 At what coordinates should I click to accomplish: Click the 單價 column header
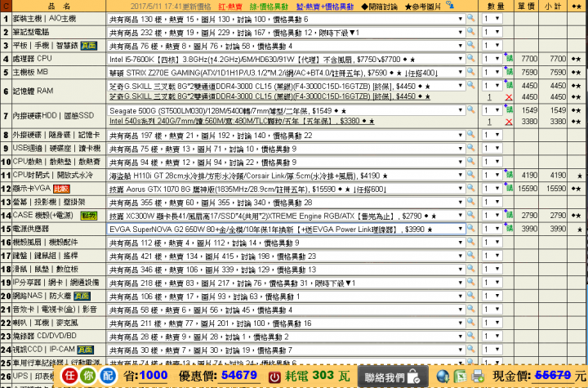(526, 7)
